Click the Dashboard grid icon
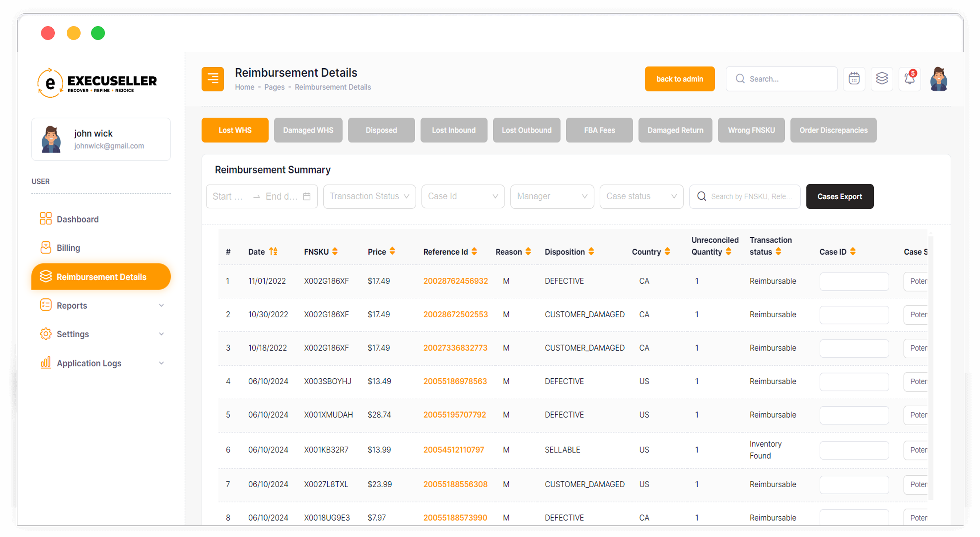 pyautogui.click(x=46, y=219)
